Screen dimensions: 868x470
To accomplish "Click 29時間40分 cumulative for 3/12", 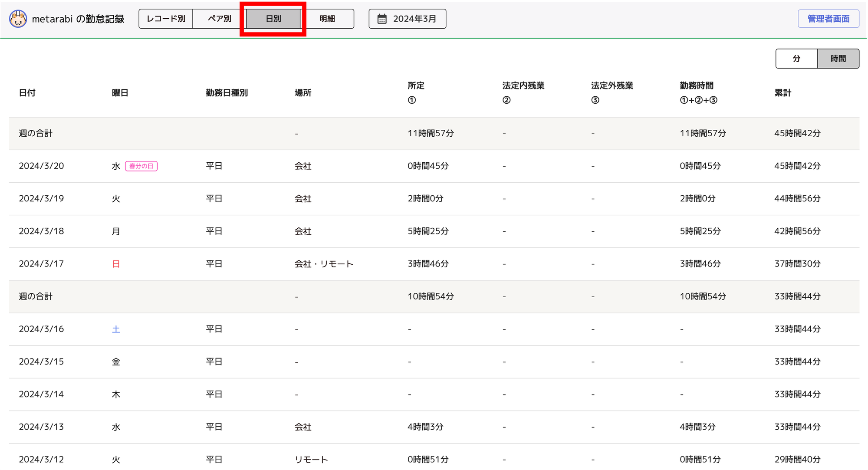I will pyautogui.click(x=797, y=460).
